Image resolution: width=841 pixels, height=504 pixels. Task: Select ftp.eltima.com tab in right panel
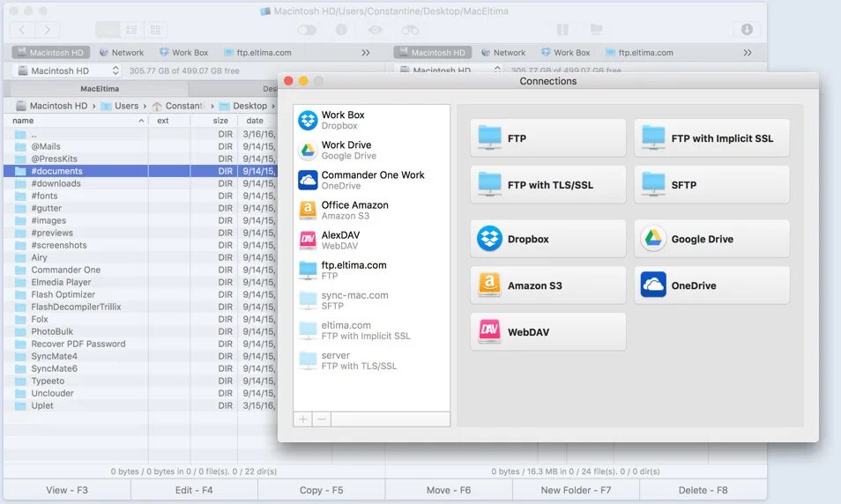tap(640, 53)
